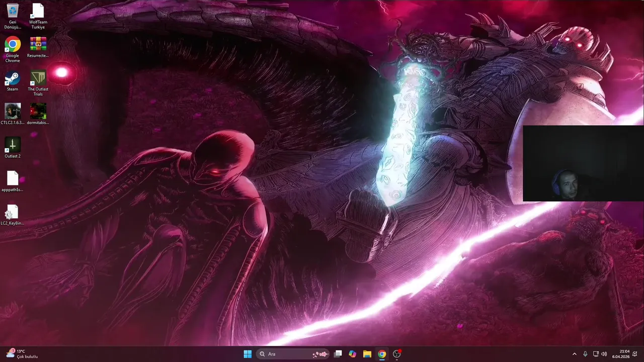Open the recording app with red dot in taskbar
The width and height of the screenshot is (644, 362).
click(396, 354)
